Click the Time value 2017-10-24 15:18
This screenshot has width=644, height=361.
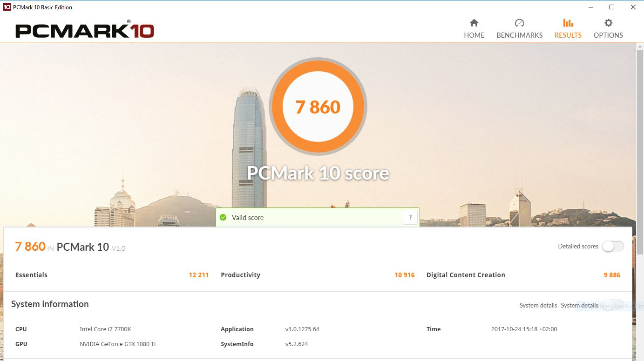coord(524,329)
